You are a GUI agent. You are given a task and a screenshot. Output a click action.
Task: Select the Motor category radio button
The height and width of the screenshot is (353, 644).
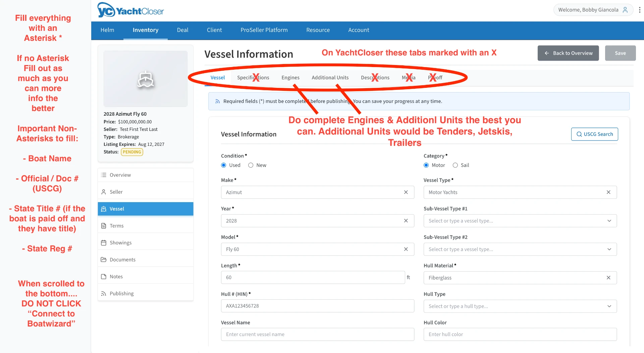click(426, 165)
